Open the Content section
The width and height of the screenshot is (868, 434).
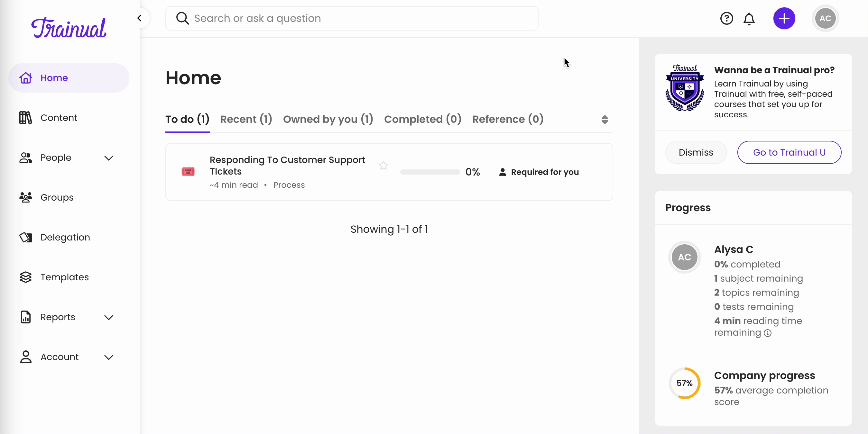[x=59, y=117]
